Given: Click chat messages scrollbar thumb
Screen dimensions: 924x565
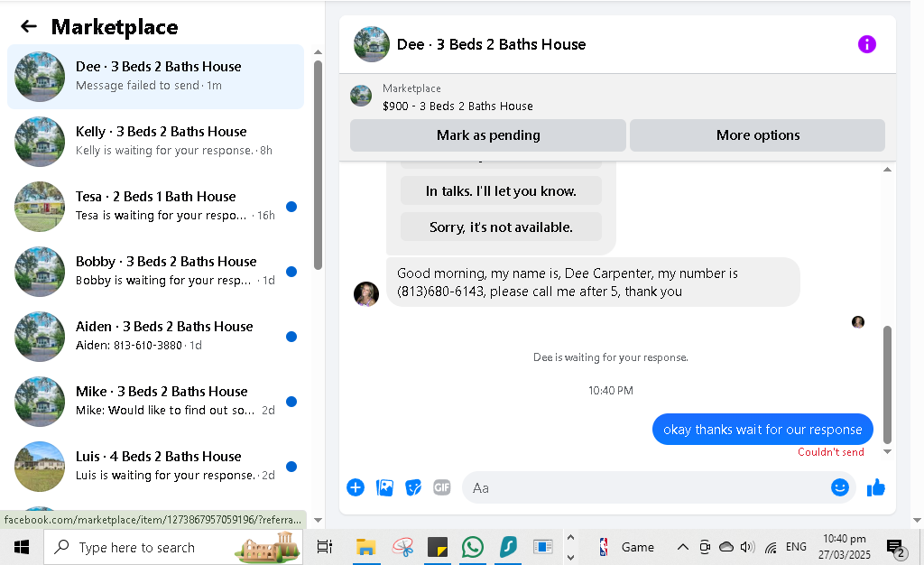Looking at the screenshot, I should point(888,384).
